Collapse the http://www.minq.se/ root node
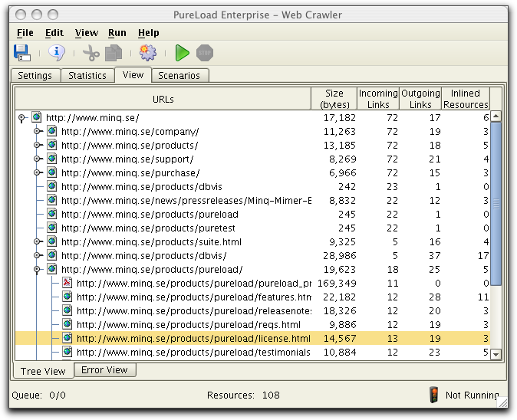The width and height of the screenshot is (517, 420). click(21, 117)
